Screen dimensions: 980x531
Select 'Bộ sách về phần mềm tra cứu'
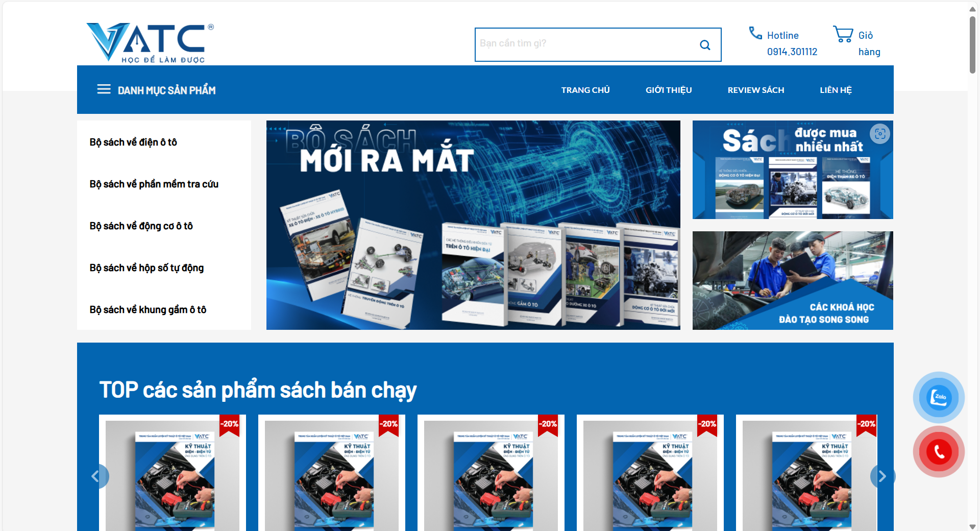pyautogui.click(x=154, y=184)
